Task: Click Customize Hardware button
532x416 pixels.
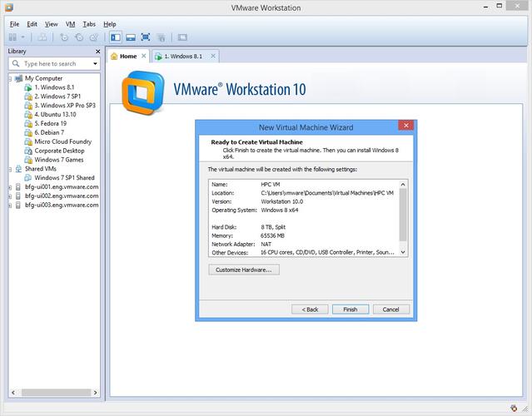Action: pyautogui.click(x=244, y=270)
